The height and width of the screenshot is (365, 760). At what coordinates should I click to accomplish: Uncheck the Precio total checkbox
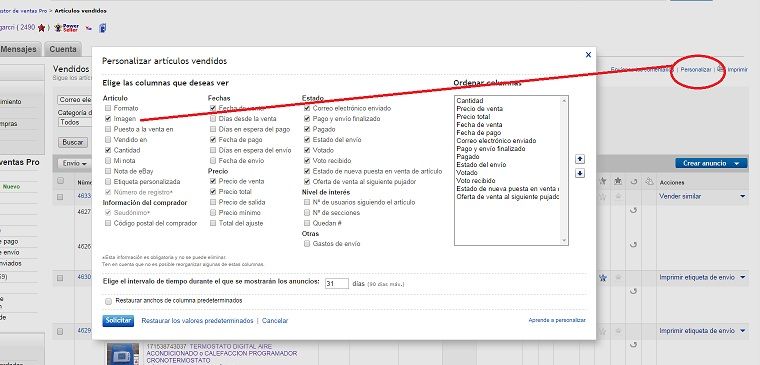[x=213, y=192]
